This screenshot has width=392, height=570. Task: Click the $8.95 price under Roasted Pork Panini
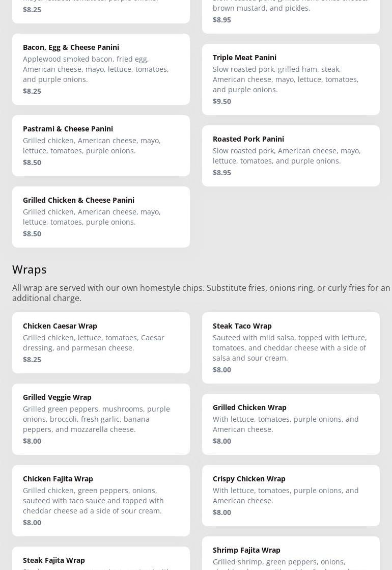tap(221, 173)
